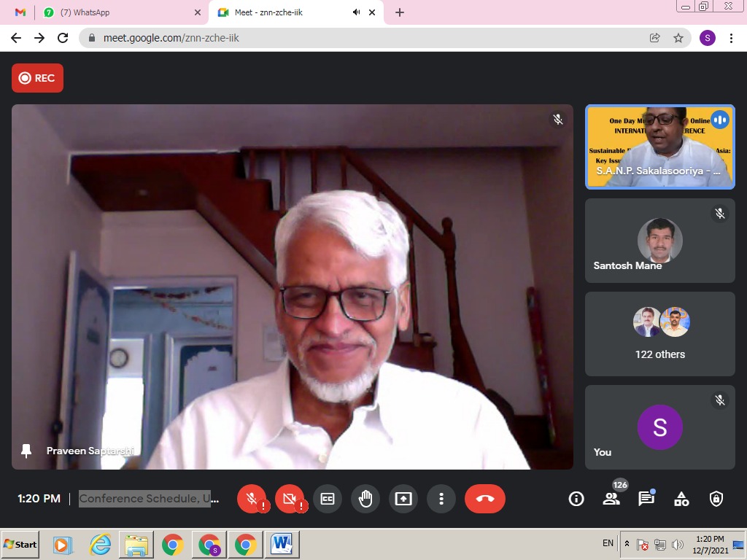This screenshot has height=560, width=747.
Task: Show the participants list with 126 badge
Action: (x=611, y=499)
